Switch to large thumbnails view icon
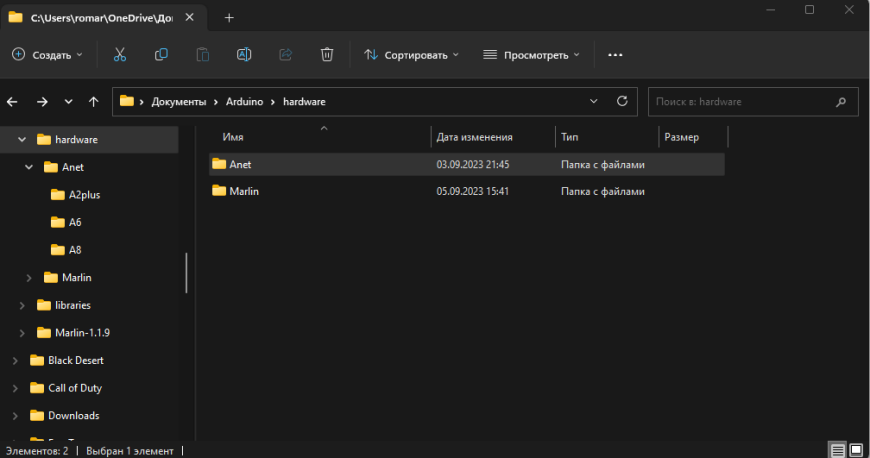870x458 pixels. click(x=856, y=450)
